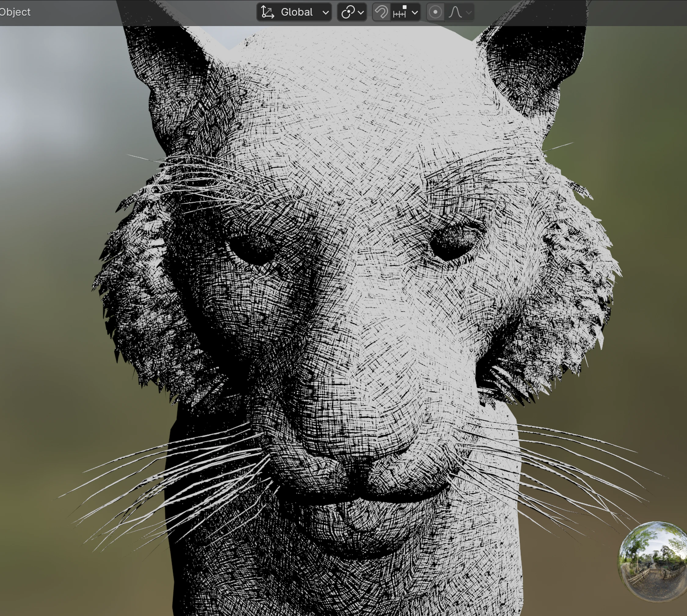The width and height of the screenshot is (687, 616).
Task: Click the lion's left eye in viewport
Action: (x=252, y=250)
